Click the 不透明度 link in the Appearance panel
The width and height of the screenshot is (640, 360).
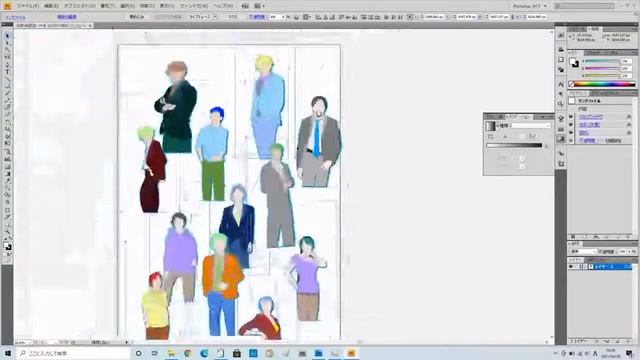(x=588, y=140)
